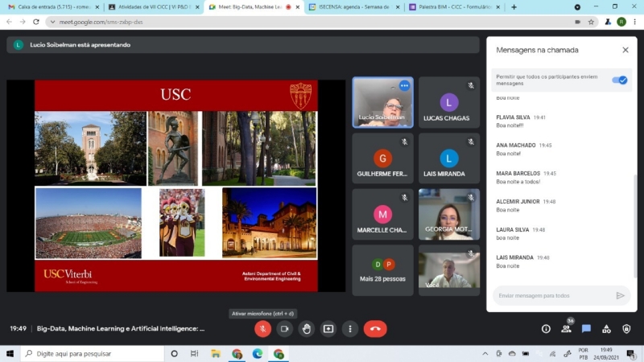Go back in the browser
644x362 pixels.
pos(9,22)
